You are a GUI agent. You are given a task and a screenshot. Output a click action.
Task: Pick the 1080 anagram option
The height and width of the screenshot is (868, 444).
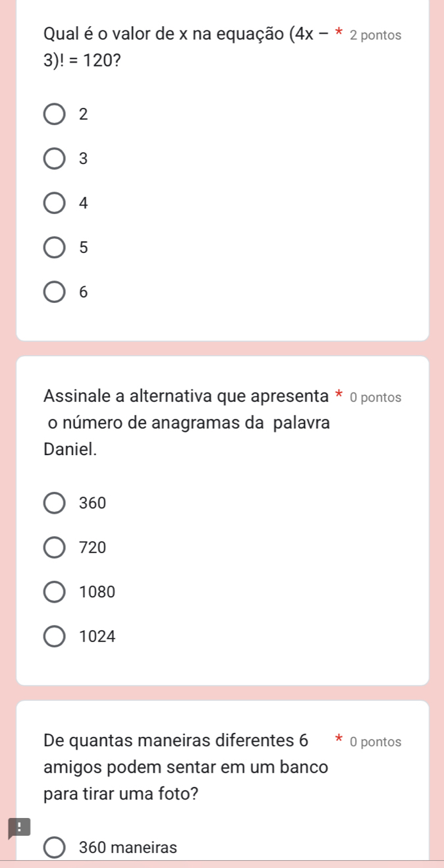coord(55,592)
